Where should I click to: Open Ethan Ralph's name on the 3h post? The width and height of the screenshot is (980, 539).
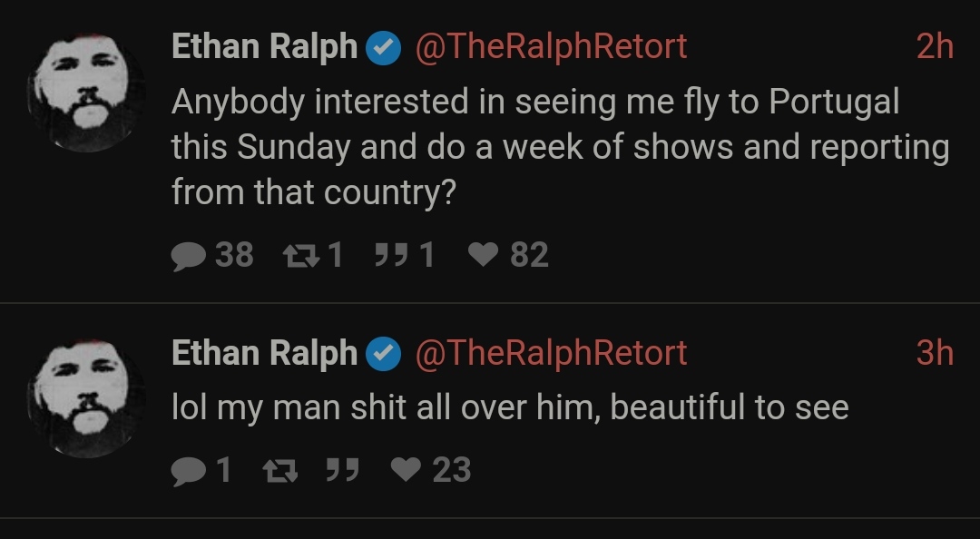[x=264, y=354]
